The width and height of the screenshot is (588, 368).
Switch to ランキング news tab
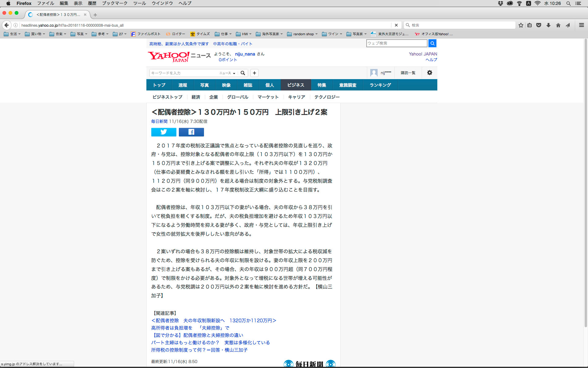coord(380,85)
